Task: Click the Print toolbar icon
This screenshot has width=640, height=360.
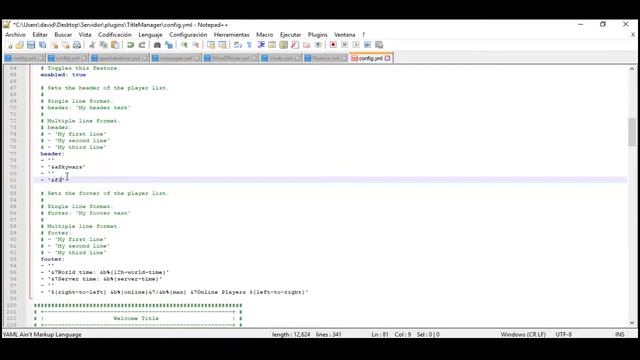Action: pyautogui.click(x=77, y=45)
